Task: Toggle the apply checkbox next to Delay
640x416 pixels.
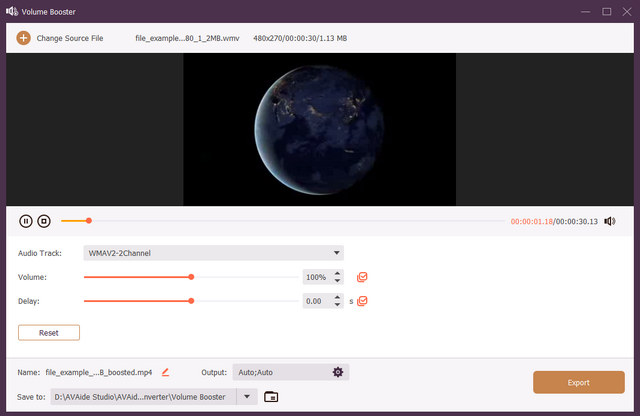Action: [x=362, y=300]
